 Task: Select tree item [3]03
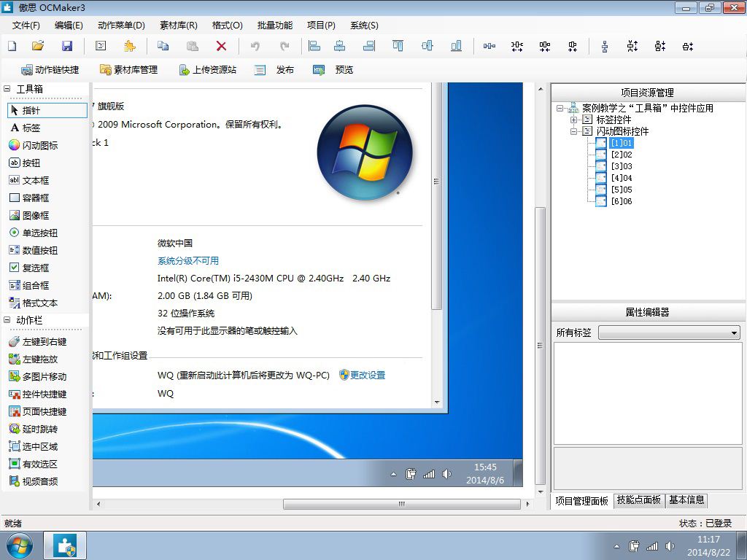pyautogui.click(x=622, y=166)
